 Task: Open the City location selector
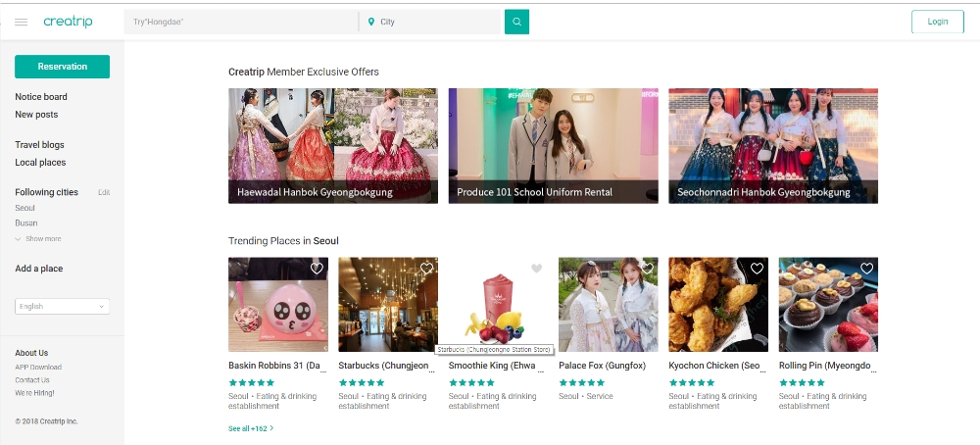pyautogui.click(x=432, y=22)
